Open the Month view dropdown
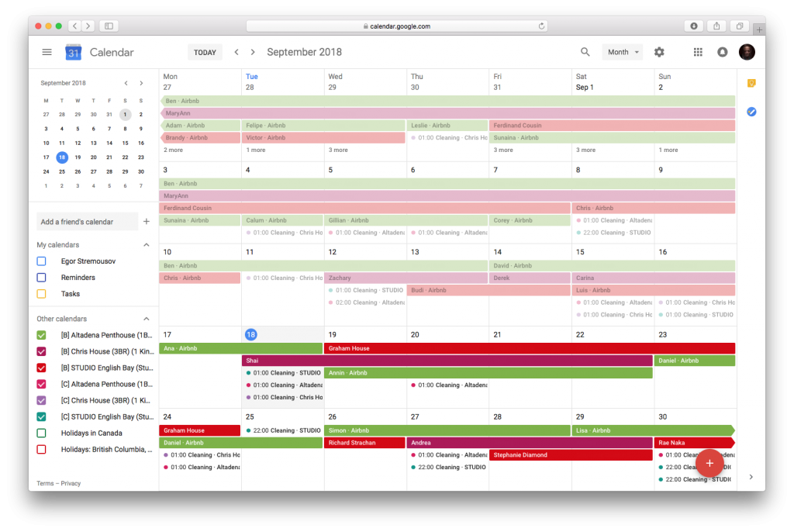The height and width of the screenshot is (532, 794). (x=622, y=52)
